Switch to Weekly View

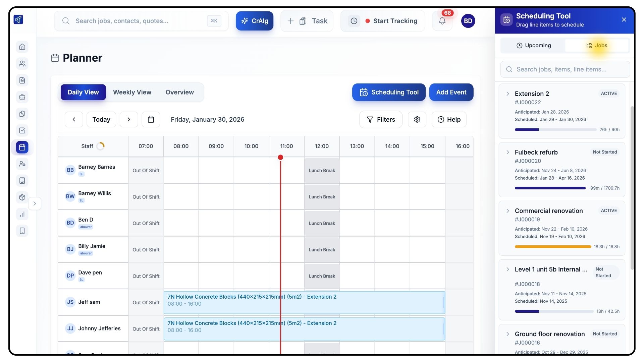coord(132,92)
